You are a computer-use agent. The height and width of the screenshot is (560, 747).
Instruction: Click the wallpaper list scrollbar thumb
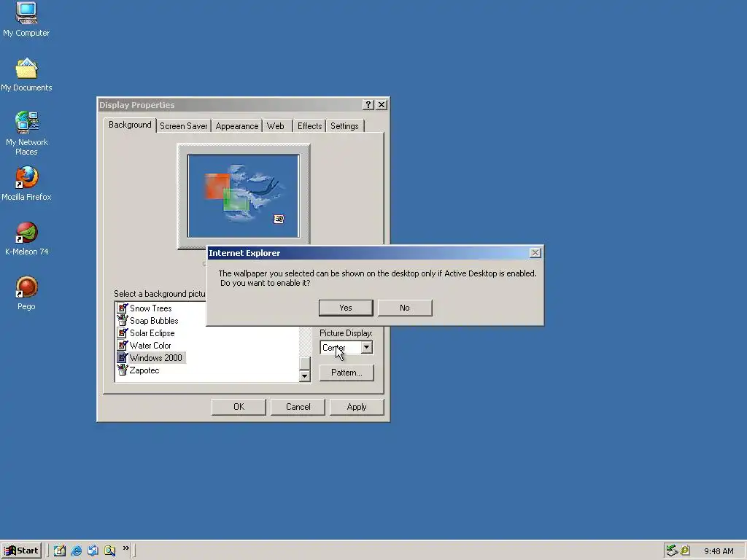(x=305, y=363)
